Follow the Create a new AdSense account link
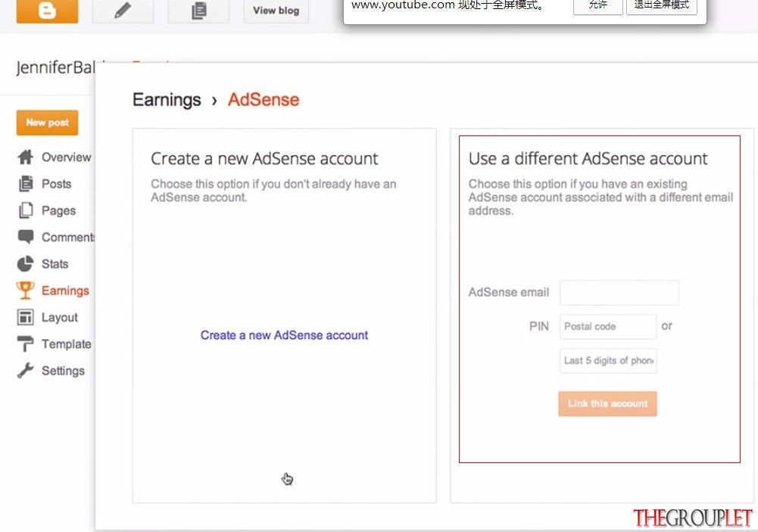The height and width of the screenshot is (532, 758). coord(284,334)
